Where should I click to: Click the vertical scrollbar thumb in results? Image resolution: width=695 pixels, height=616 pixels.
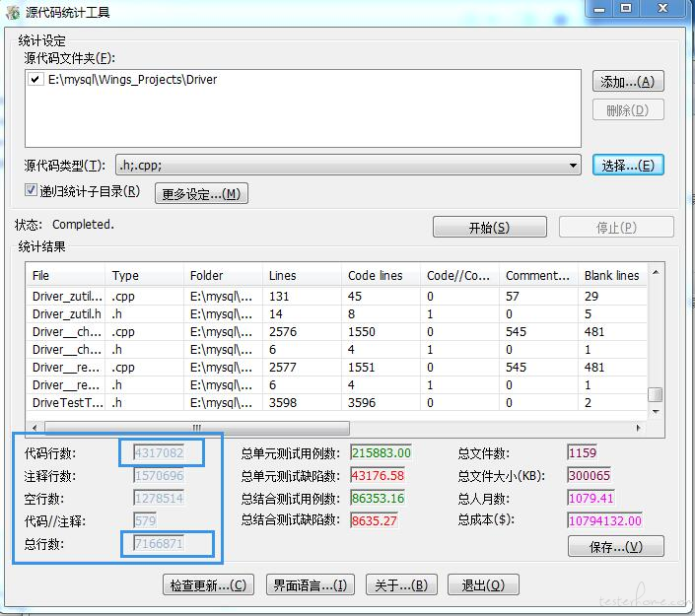(656, 394)
